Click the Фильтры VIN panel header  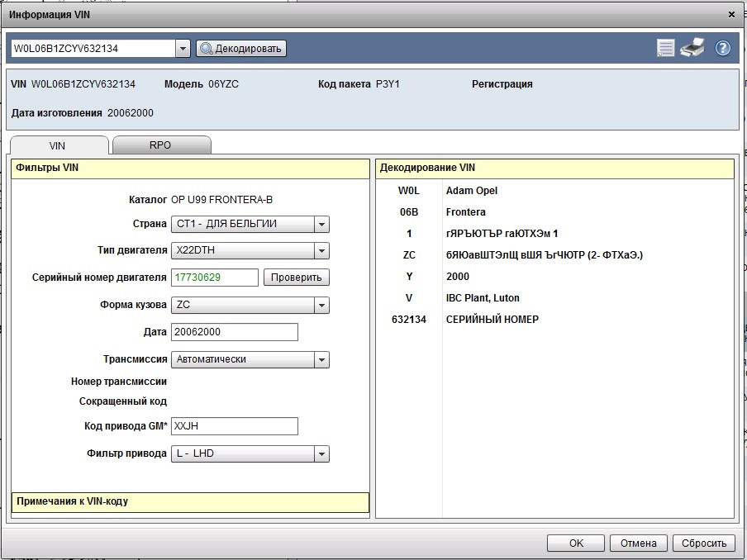[x=190, y=168]
